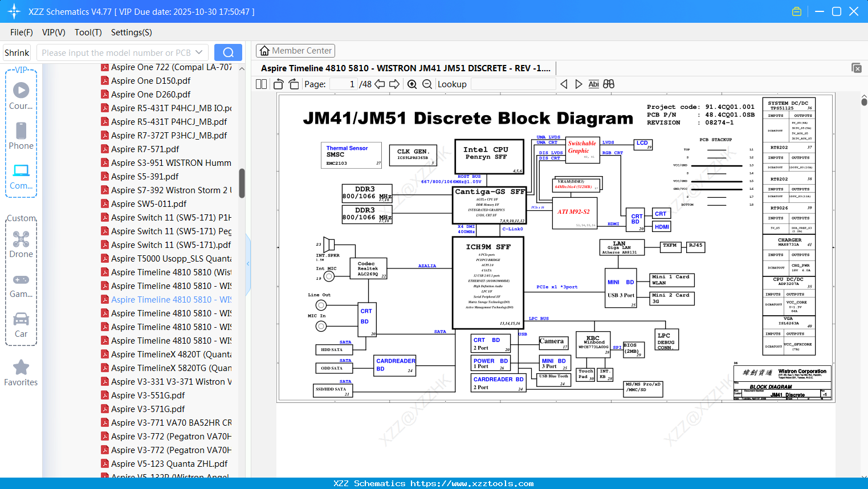Click the Lookup text field

(513, 84)
